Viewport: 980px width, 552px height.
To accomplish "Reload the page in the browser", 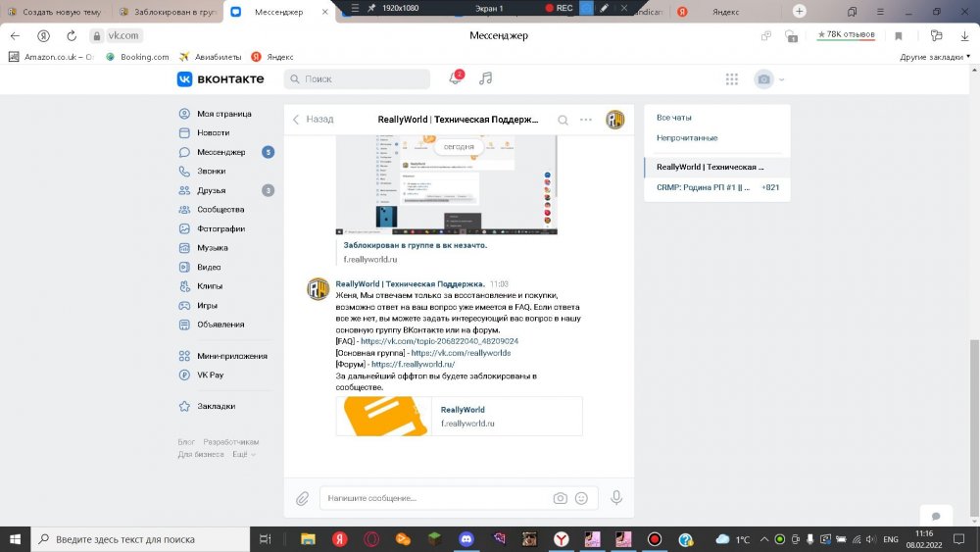I will tap(72, 35).
